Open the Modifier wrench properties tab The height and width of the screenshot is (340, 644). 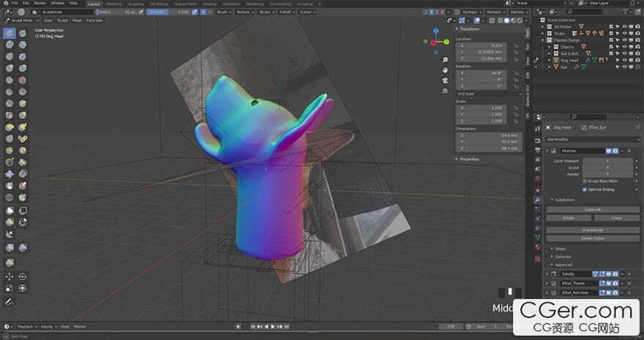(x=538, y=200)
